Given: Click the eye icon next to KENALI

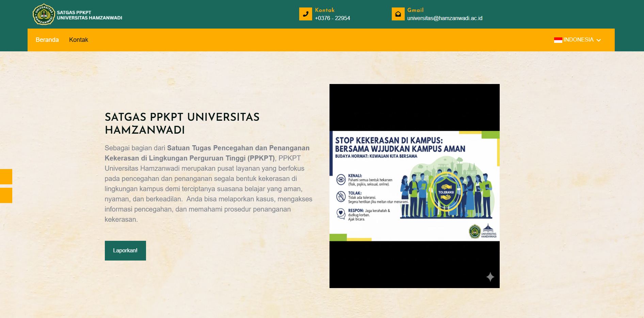Looking at the screenshot, I should point(341,179).
